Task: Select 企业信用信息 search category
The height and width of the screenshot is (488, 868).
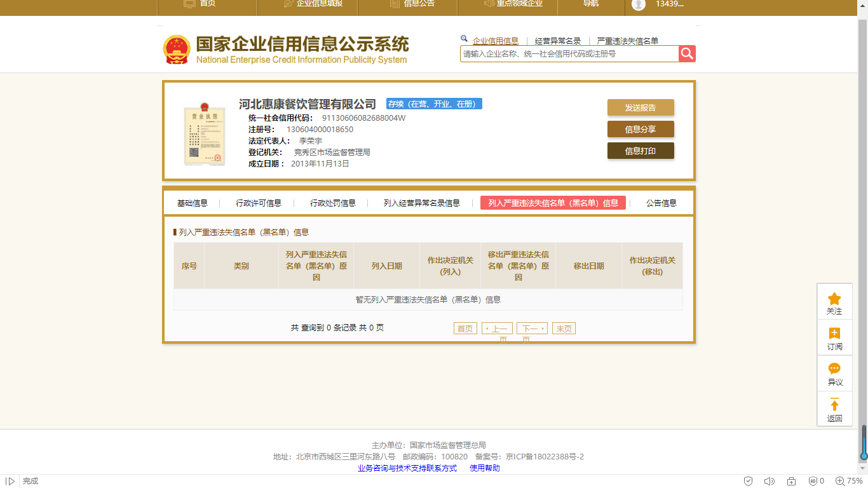Action: tap(496, 41)
